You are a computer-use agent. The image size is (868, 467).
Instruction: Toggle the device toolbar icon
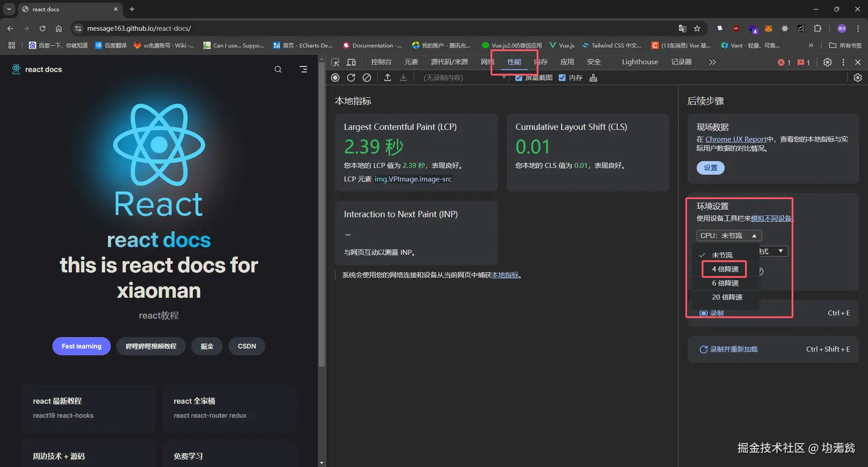click(351, 62)
